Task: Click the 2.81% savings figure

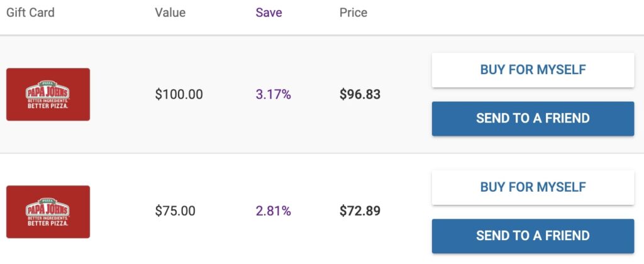Action: pos(273,211)
